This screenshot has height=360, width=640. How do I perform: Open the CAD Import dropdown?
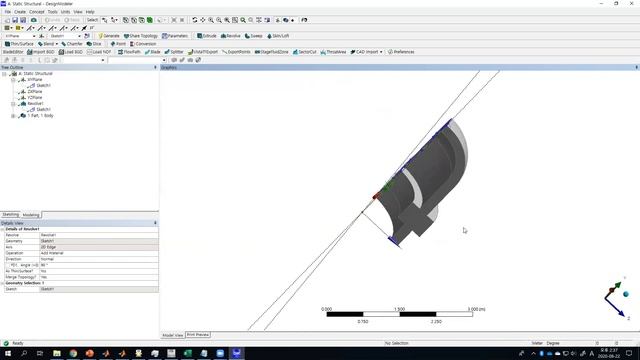click(367, 52)
